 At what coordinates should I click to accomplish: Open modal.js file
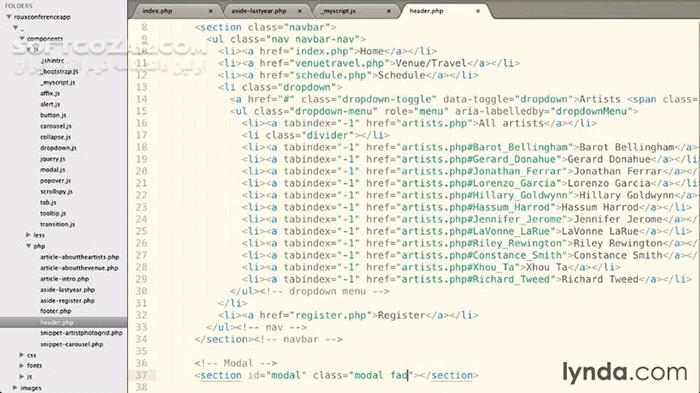point(53,170)
